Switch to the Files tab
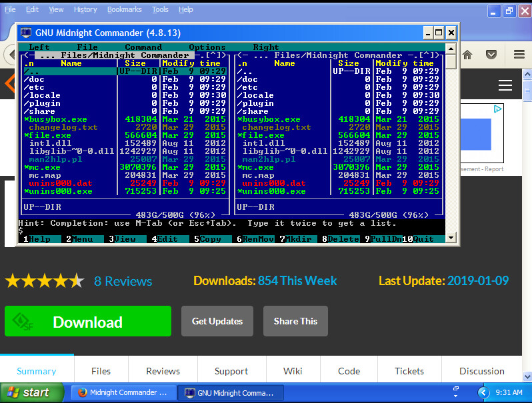Screen dimensions: 532x403 pos(101,371)
